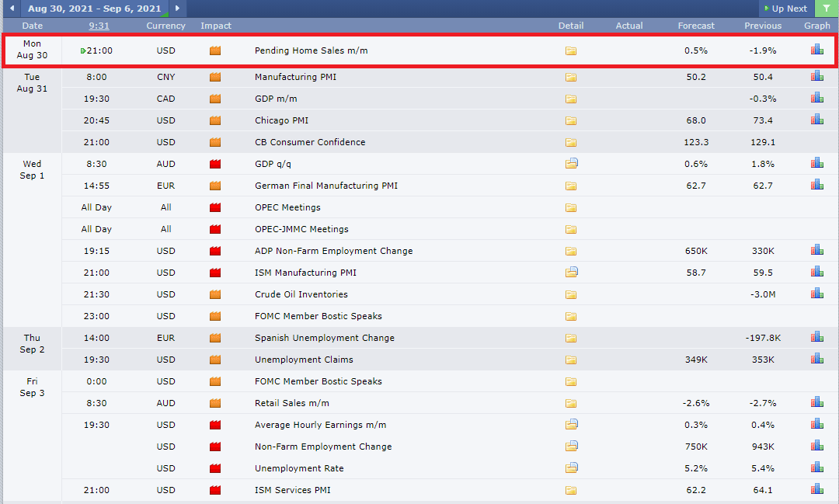
Task: Open detail folder for Crude Oil Inventories
Action: click(571, 295)
